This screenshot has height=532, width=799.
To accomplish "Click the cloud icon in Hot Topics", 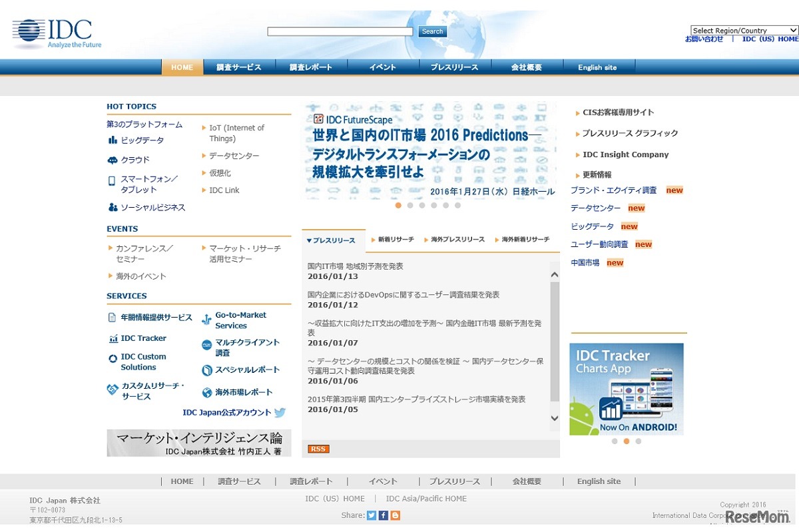I will 113,160.
